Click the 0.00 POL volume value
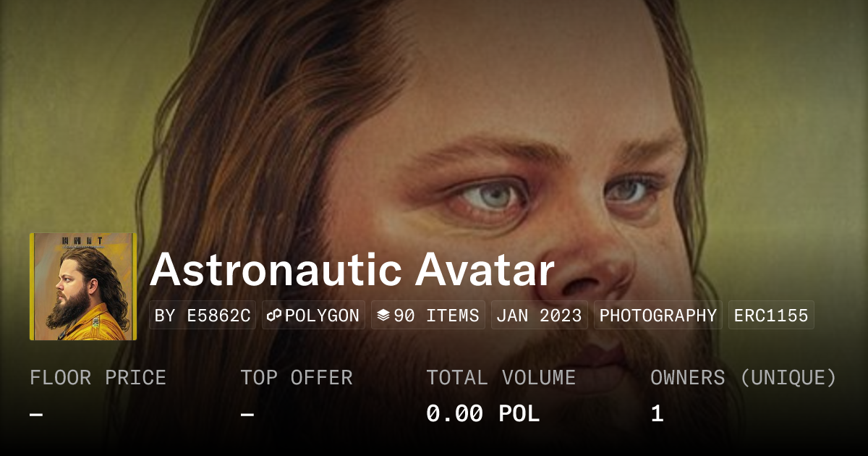Image resolution: width=868 pixels, height=456 pixels. click(482, 414)
